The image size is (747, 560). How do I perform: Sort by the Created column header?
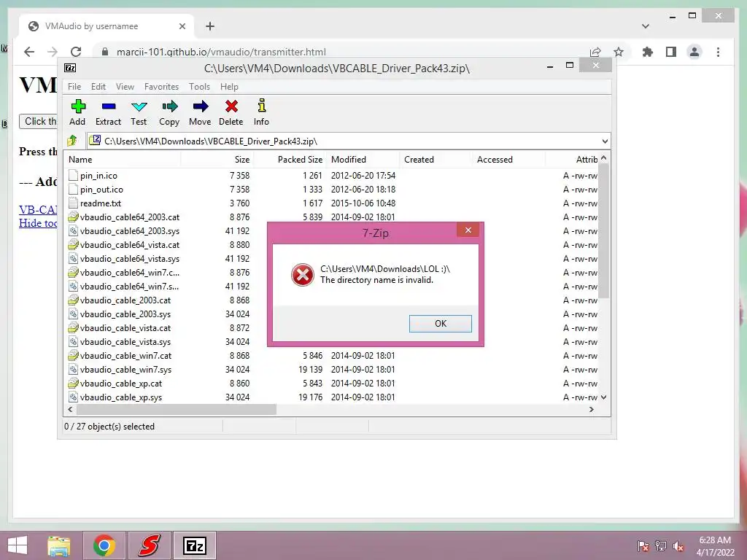point(436,160)
